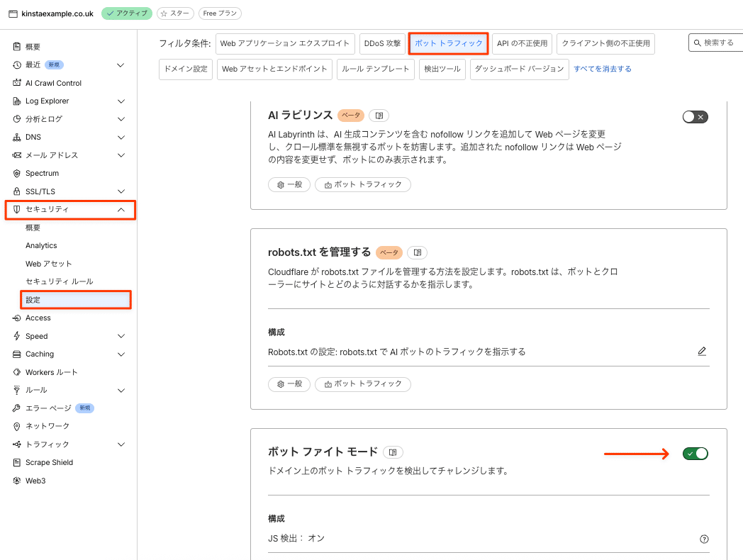Screen dimensions: 743x560
Task: Enable the AI ラビリンス toggle
Action: [x=695, y=116]
